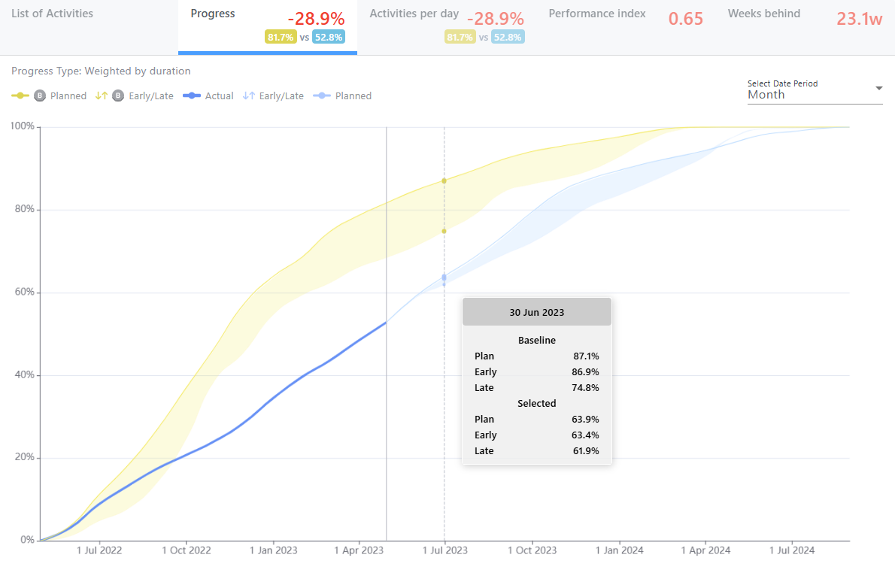Click the grey B badge beside baseline Early/Late
The width and height of the screenshot is (895, 588).
click(118, 95)
